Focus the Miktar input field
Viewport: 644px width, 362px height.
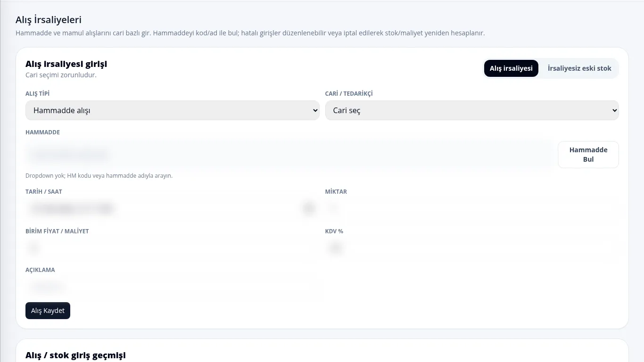472,208
